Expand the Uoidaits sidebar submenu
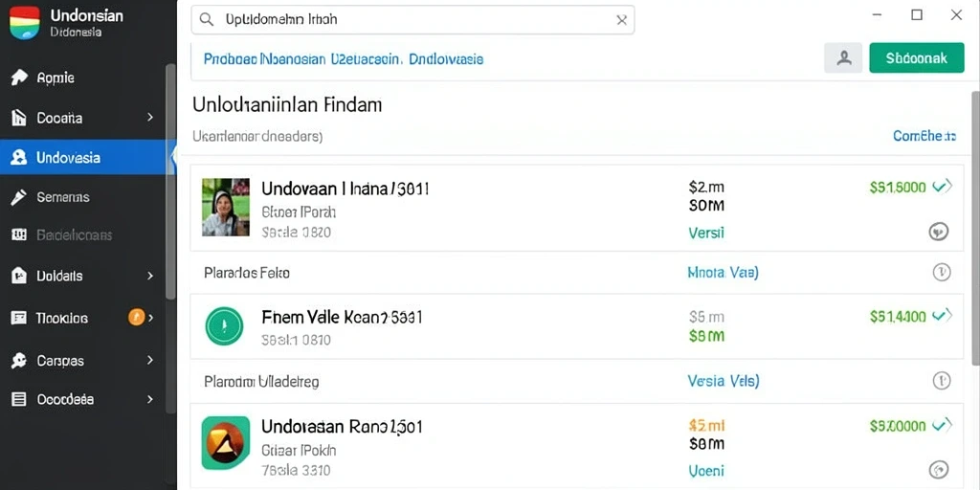Screen dimensions: 980x490 (150, 276)
